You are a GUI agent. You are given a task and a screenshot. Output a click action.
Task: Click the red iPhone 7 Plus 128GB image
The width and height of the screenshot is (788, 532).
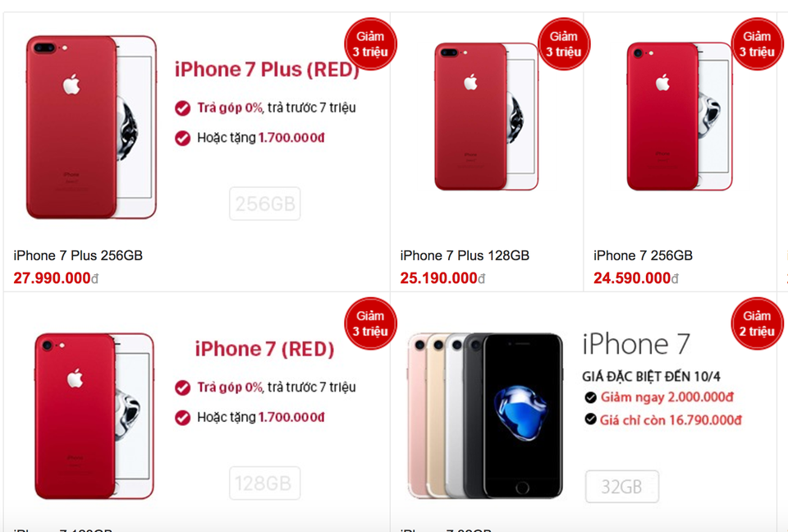(487, 117)
